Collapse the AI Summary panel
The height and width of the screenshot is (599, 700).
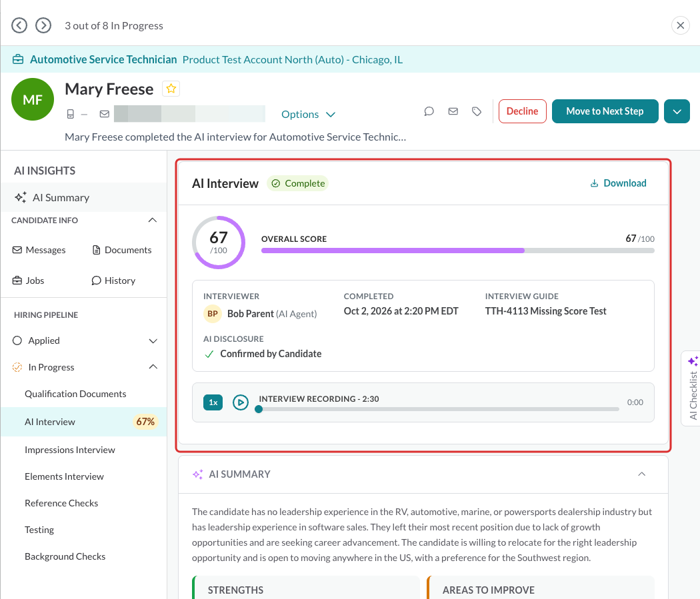[x=641, y=474]
